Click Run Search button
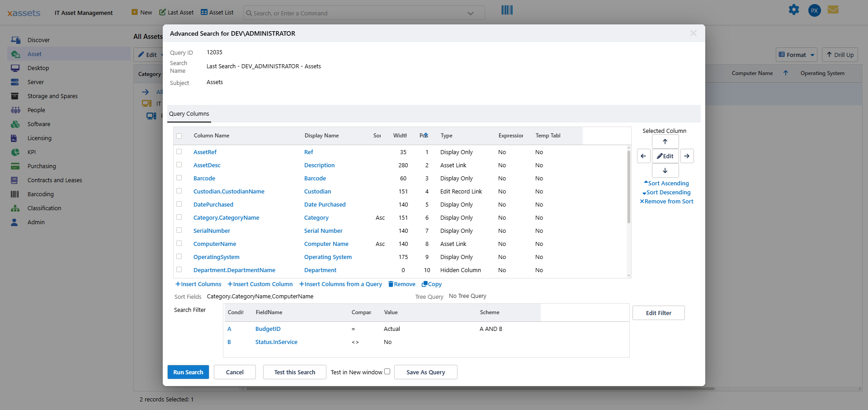 pyautogui.click(x=188, y=372)
